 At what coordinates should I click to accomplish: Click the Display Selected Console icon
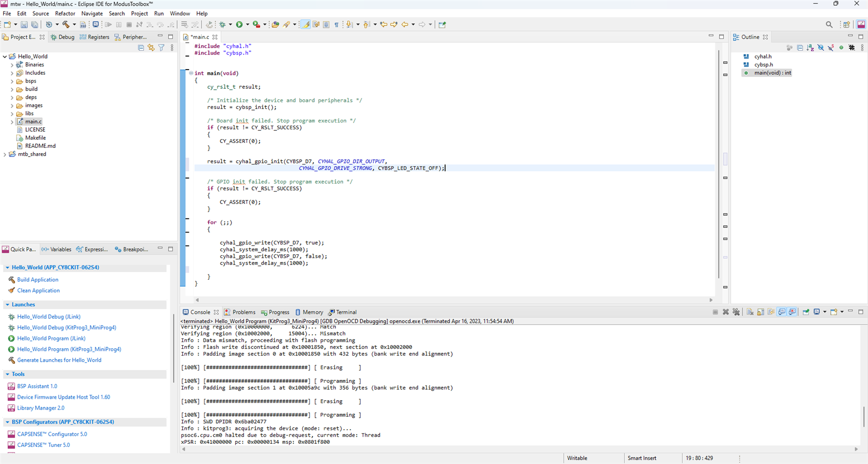click(x=817, y=312)
